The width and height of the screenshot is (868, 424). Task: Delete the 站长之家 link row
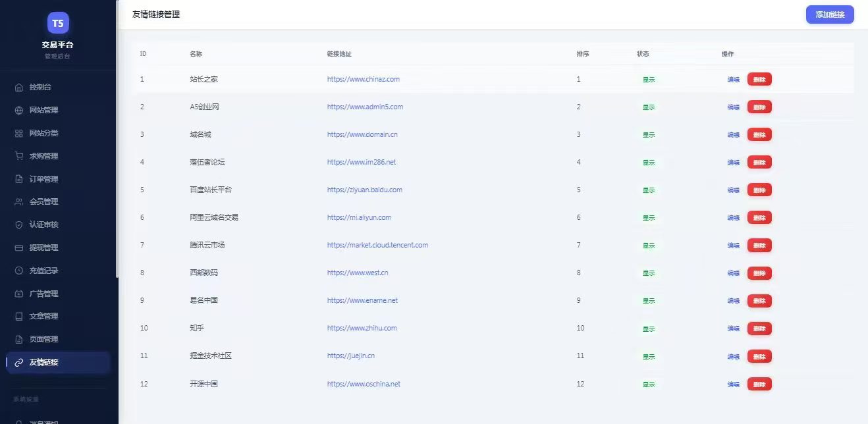759,79
